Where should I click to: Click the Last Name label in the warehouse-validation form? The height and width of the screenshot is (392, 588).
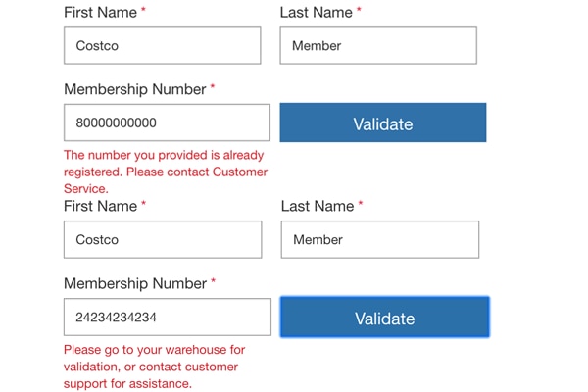pos(317,206)
